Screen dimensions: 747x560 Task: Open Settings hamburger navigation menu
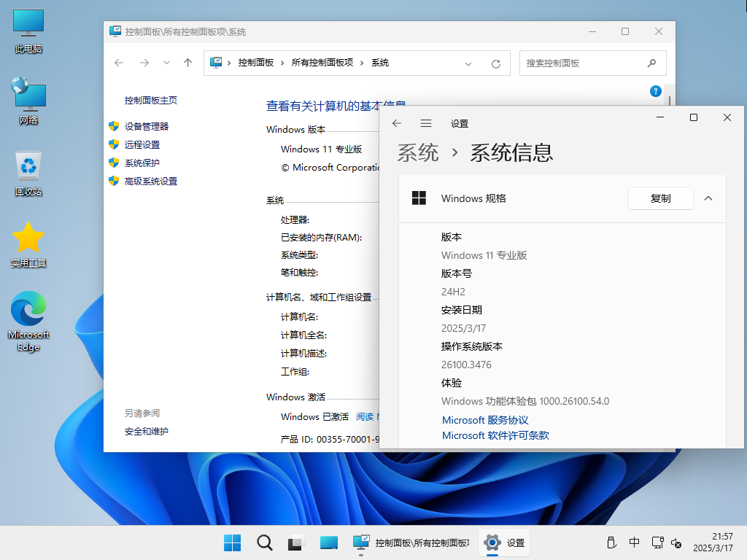click(x=426, y=123)
